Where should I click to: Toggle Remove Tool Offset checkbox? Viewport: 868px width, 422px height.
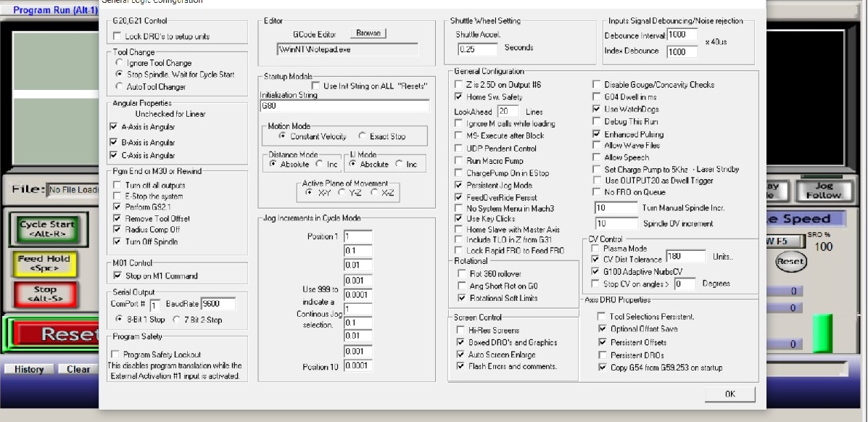117,218
